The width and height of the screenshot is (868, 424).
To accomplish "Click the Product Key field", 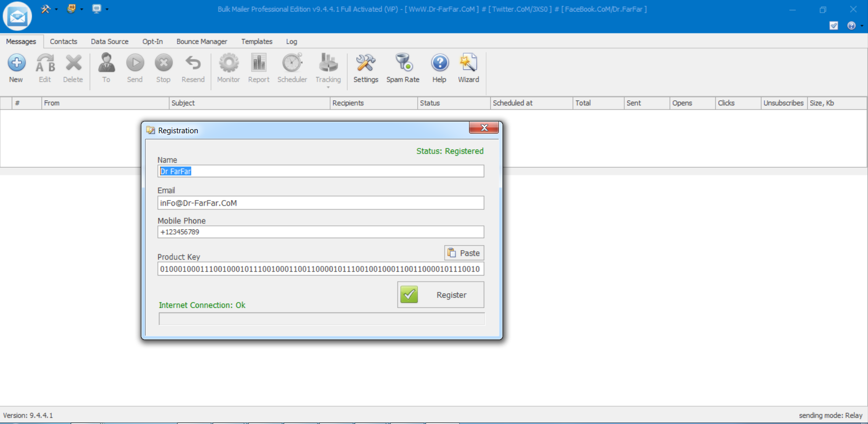I will click(320, 269).
